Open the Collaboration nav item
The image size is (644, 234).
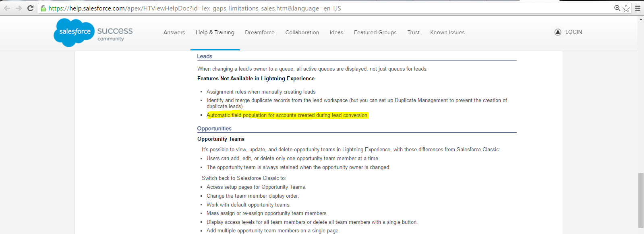pos(302,32)
